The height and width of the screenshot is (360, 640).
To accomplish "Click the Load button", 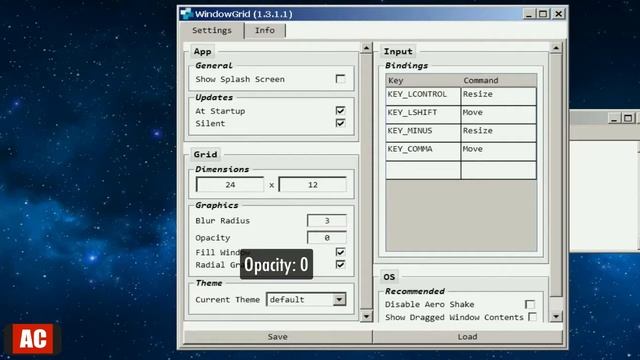I will (467, 337).
